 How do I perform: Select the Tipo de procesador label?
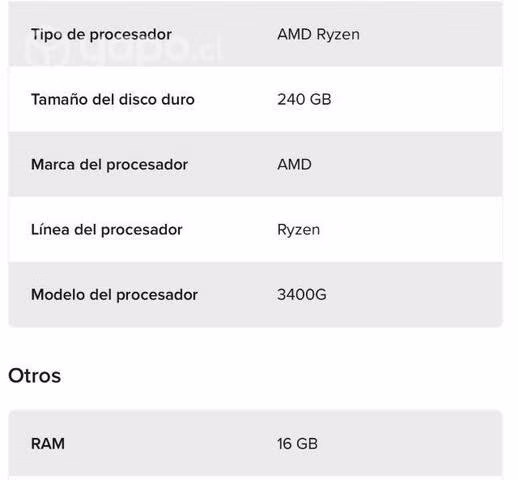click(x=101, y=35)
